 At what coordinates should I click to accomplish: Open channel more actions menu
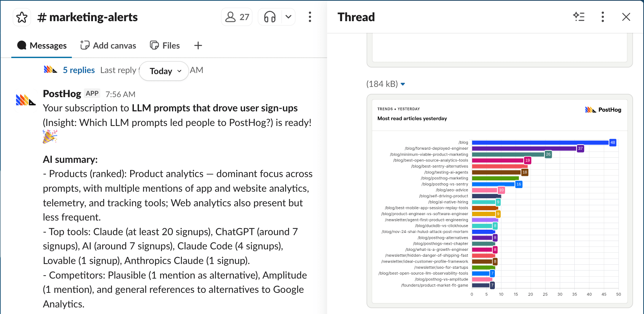pyautogui.click(x=310, y=17)
